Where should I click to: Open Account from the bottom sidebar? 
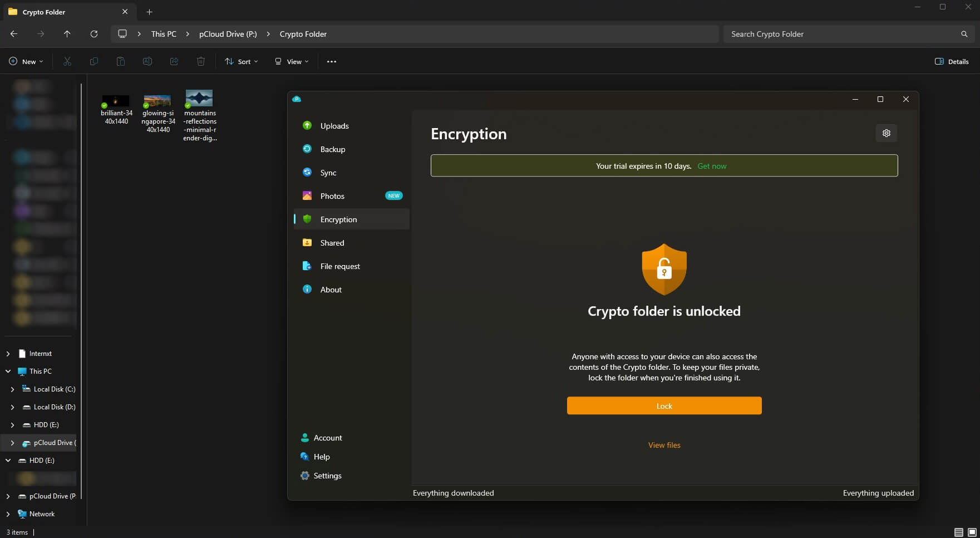304,438
